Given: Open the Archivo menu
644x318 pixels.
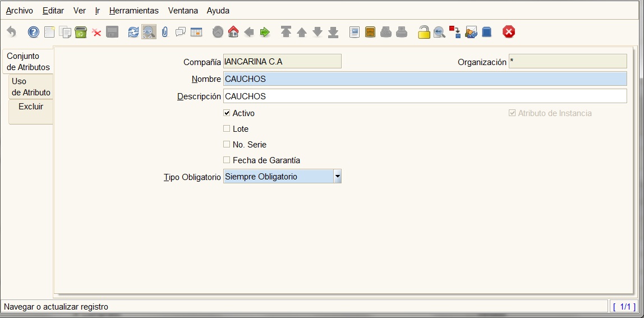Looking at the screenshot, I should pos(19,11).
